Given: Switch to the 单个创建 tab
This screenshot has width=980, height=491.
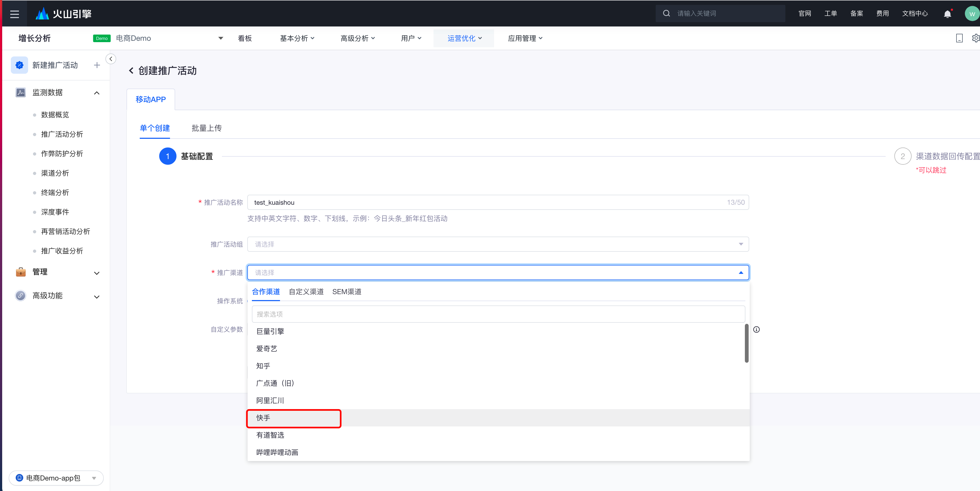Looking at the screenshot, I should (x=154, y=128).
